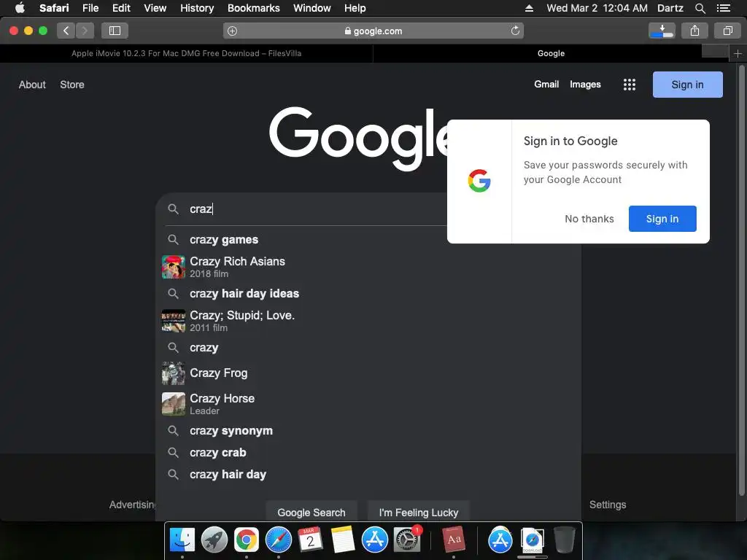Click the search magnifier in the search box

pos(174,209)
